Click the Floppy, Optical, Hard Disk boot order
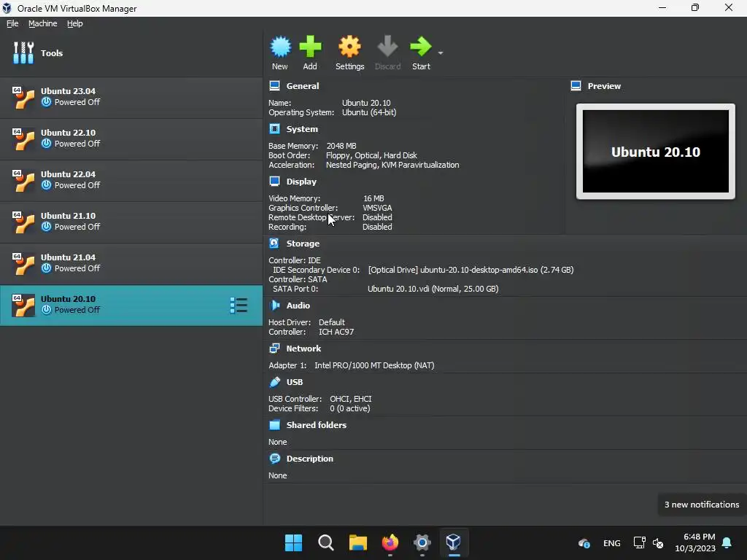Image resolution: width=747 pixels, height=560 pixels. coord(371,155)
